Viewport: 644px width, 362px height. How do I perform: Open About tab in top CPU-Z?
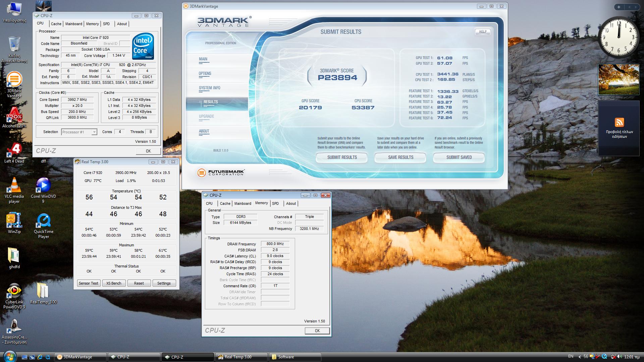pos(122,24)
